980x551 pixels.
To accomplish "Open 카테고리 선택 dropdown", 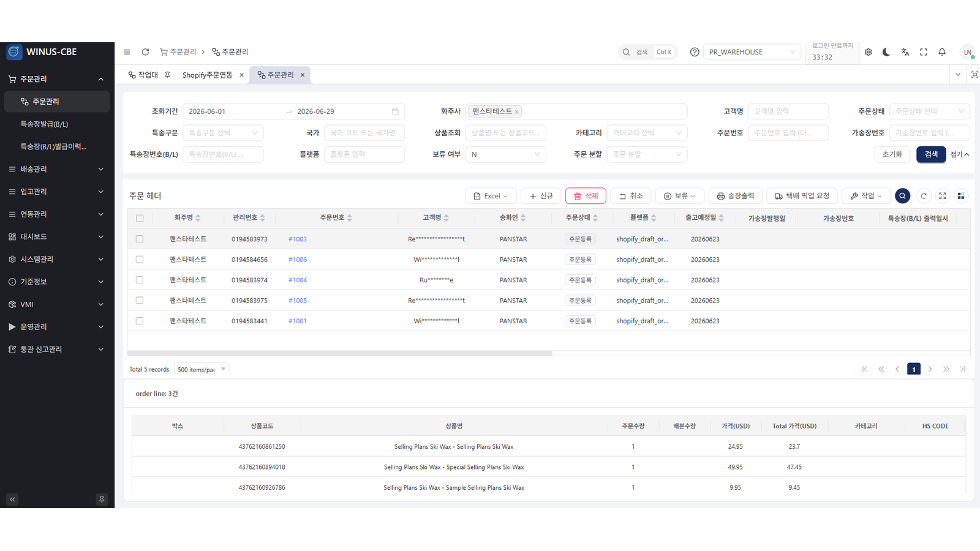I will pos(647,133).
